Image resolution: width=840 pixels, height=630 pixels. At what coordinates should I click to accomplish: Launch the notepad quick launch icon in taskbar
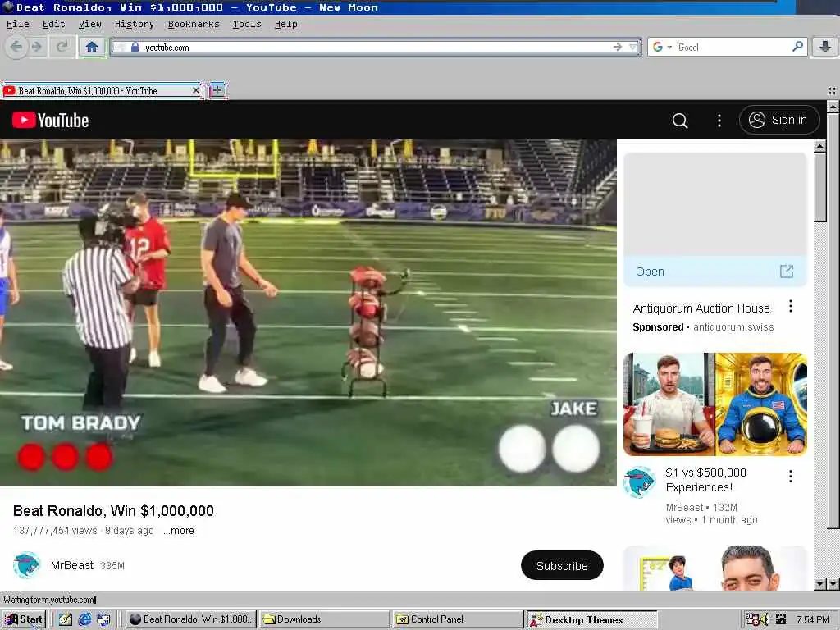(x=66, y=619)
